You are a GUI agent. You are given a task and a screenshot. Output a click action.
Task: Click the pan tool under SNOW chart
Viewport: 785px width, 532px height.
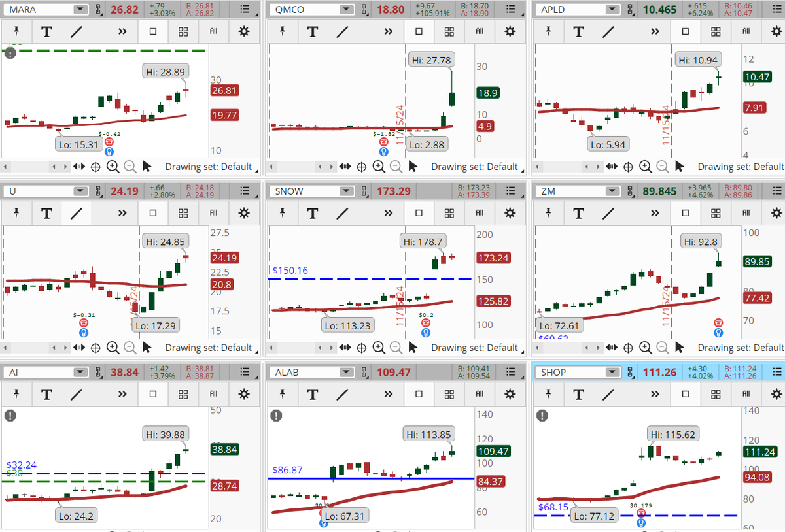pos(345,348)
